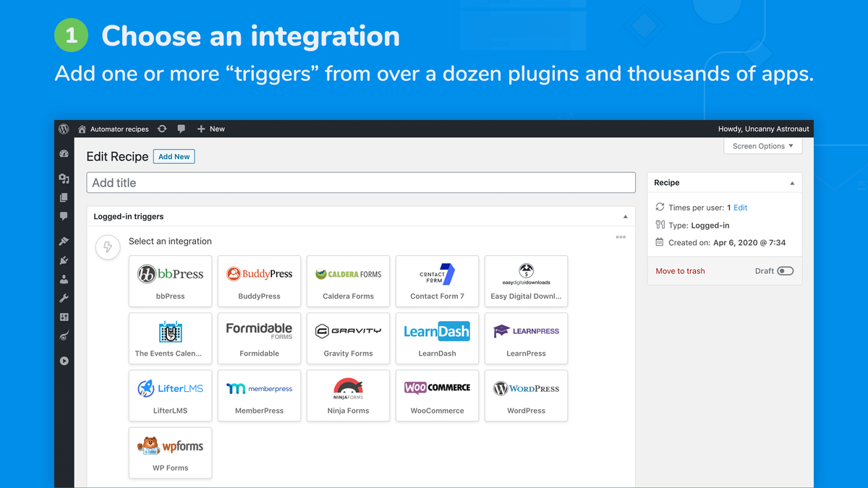Image resolution: width=868 pixels, height=488 pixels.
Task: Open the + New menu in admin bar
Action: point(210,129)
